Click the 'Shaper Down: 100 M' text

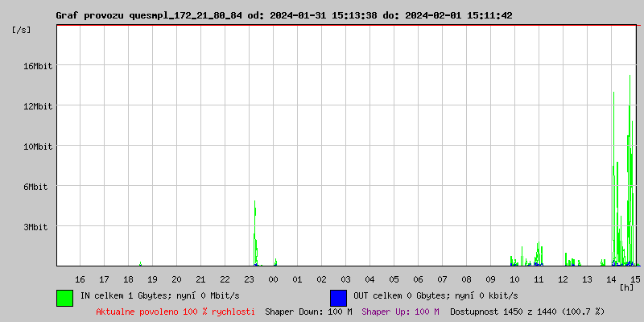[308, 311]
